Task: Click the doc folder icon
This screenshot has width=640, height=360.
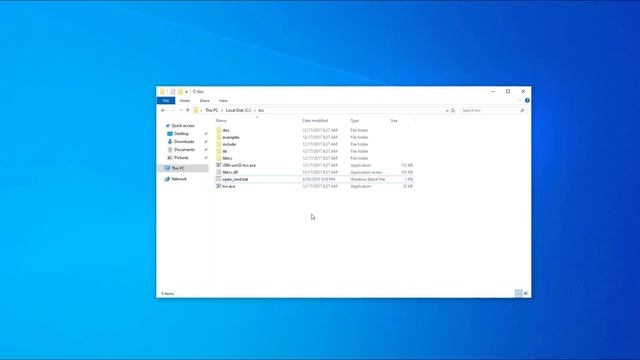Action: (x=219, y=130)
